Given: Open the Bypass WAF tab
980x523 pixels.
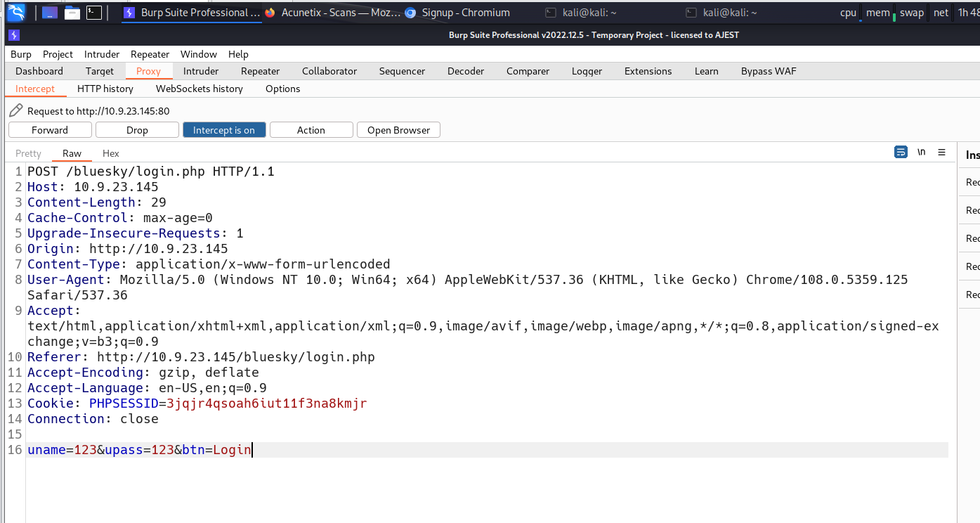Looking at the screenshot, I should pyautogui.click(x=769, y=71).
